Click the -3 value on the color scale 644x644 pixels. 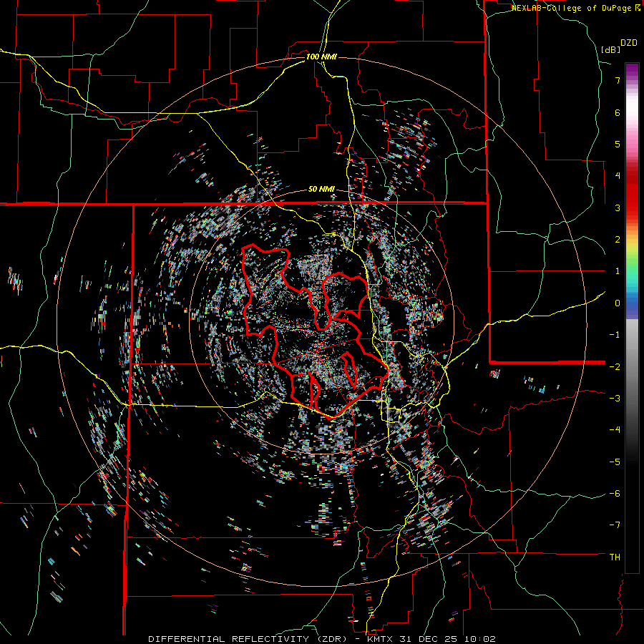(x=615, y=399)
